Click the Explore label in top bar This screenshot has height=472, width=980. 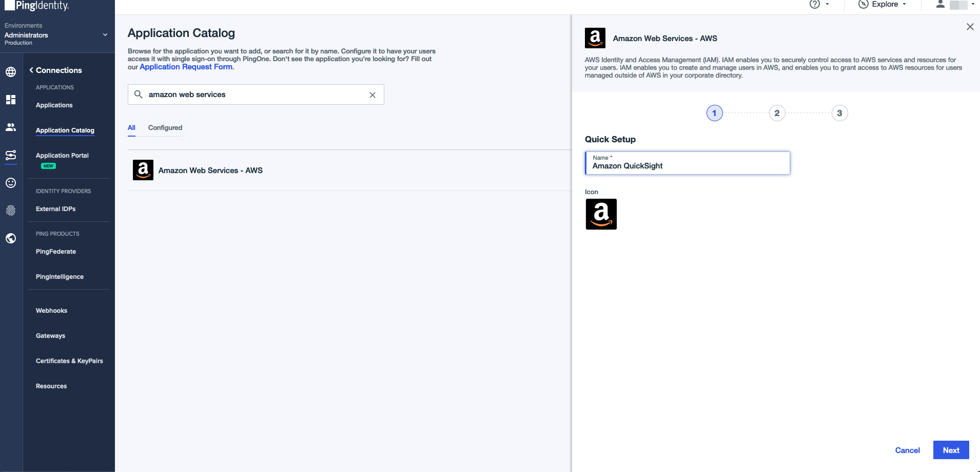tap(885, 4)
